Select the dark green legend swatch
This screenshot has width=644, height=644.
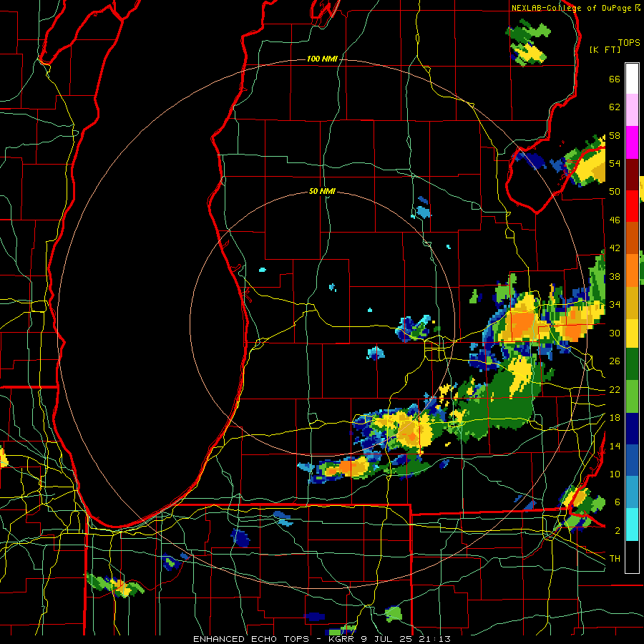[x=632, y=364]
